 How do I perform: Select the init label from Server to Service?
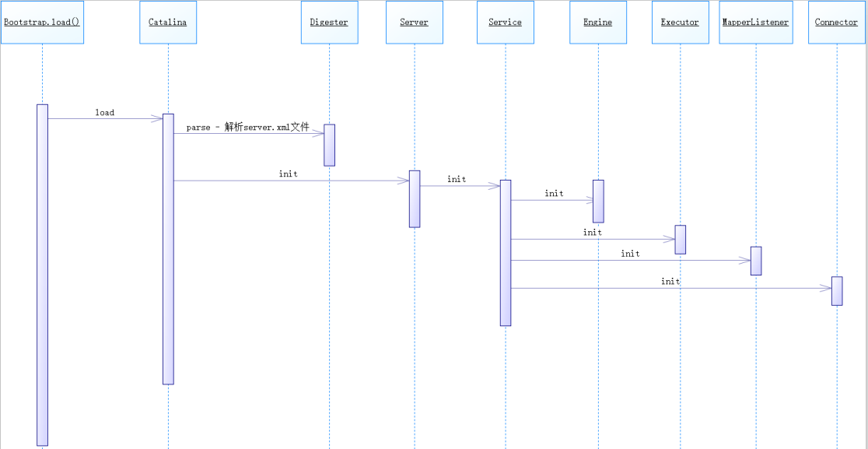click(x=457, y=180)
